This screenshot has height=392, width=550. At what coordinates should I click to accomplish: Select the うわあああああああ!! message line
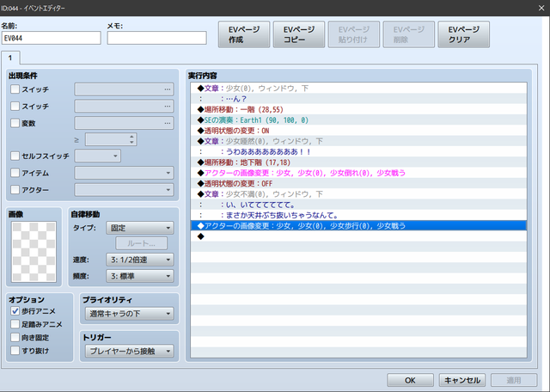click(x=358, y=151)
